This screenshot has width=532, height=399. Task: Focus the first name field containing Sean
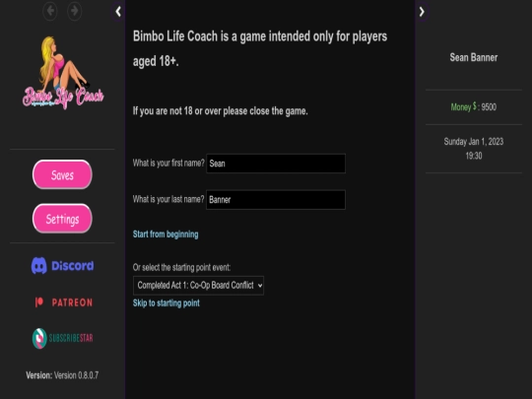click(276, 164)
